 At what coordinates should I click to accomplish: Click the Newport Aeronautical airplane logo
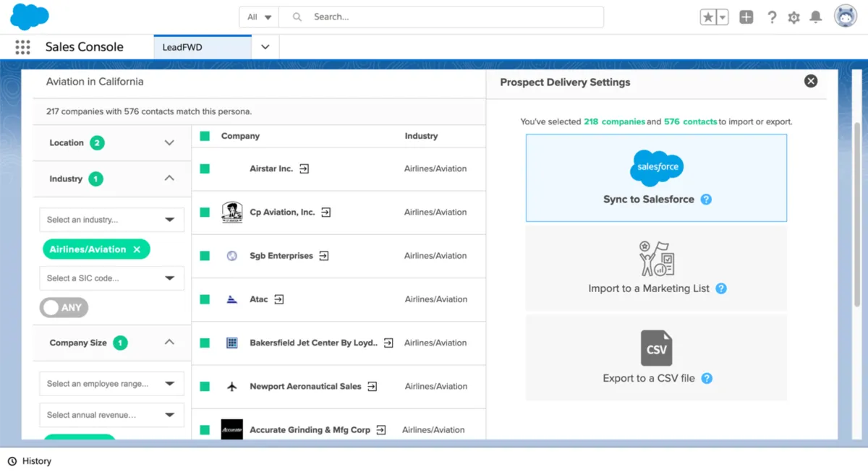(232, 387)
